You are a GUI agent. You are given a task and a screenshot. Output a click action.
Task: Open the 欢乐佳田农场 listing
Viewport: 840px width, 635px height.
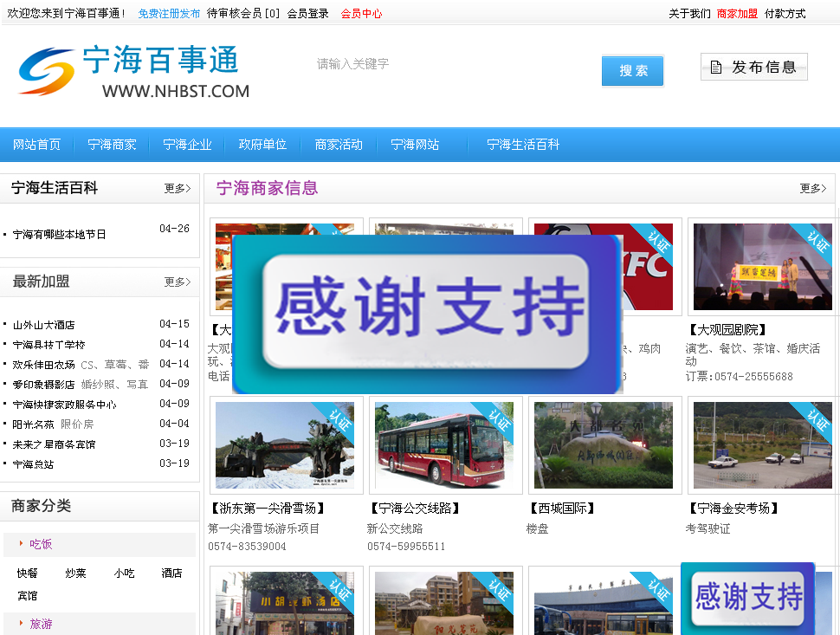coord(44,365)
